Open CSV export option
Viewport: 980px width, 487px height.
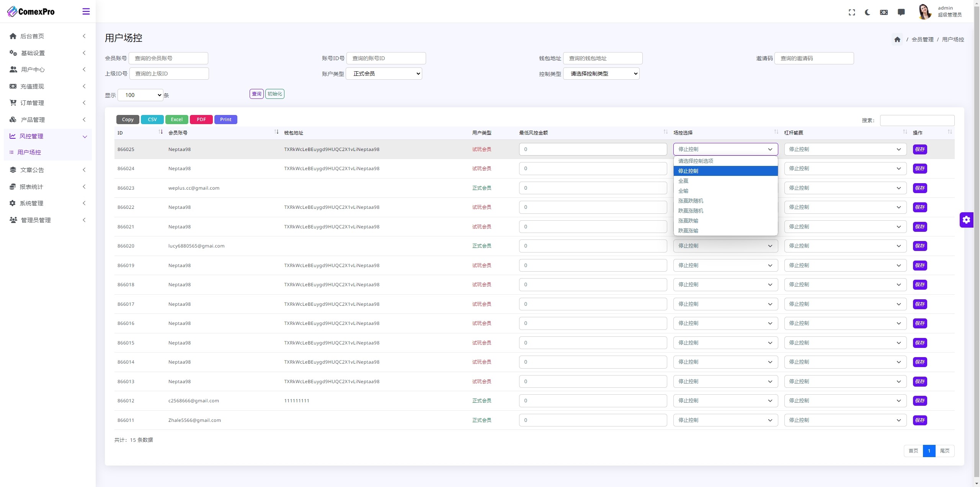point(152,119)
